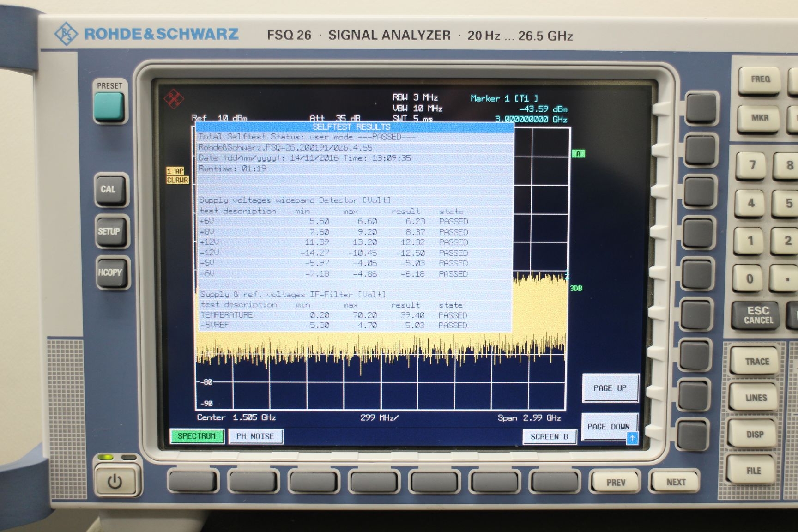Tap numeric keypad key 4

pyautogui.click(x=751, y=203)
